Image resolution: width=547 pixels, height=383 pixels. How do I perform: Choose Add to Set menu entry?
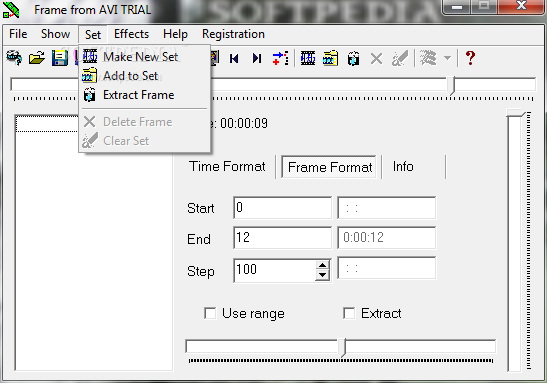click(144, 76)
